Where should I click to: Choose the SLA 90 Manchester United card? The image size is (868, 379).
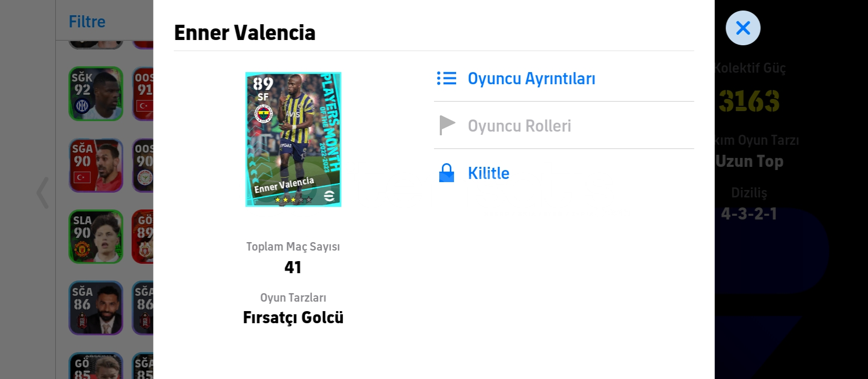click(96, 237)
